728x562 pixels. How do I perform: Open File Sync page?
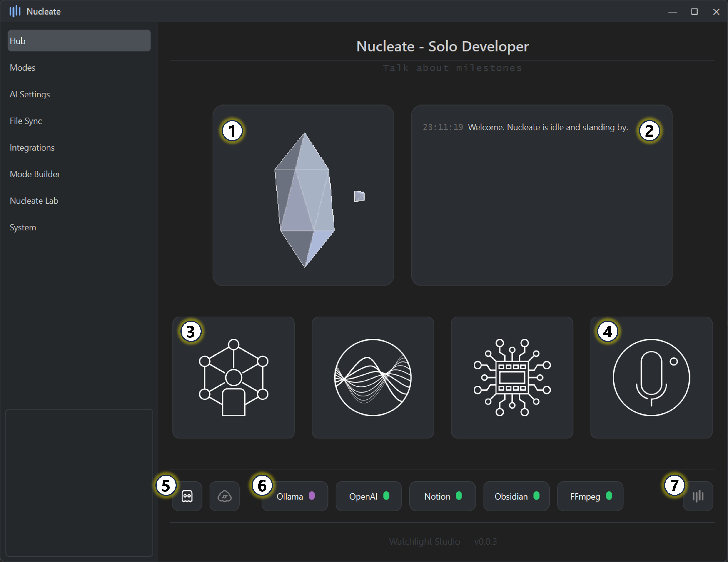(26, 121)
